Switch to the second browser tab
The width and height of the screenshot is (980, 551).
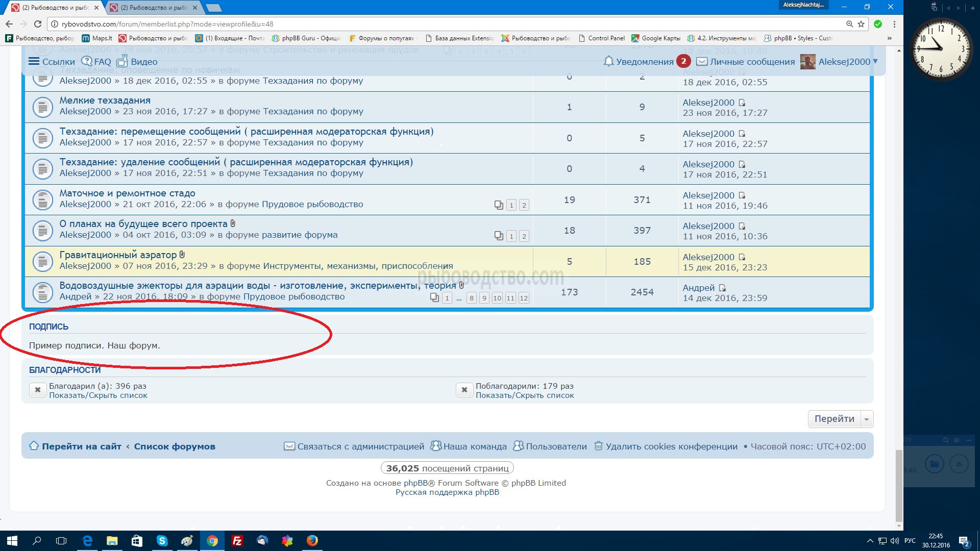[x=153, y=8]
